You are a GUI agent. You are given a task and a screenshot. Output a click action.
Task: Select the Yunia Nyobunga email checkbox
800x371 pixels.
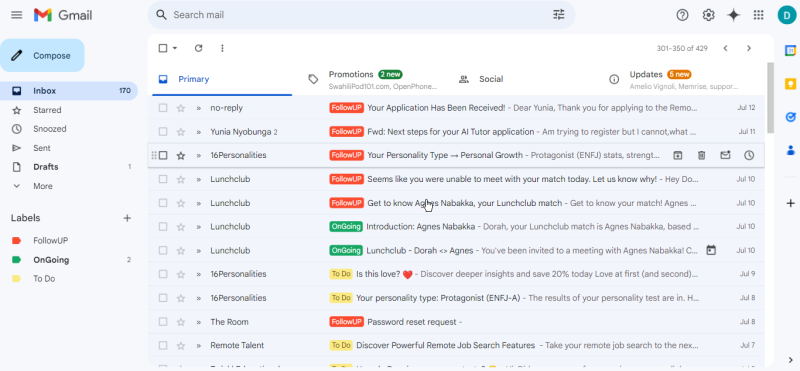tap(163, 132)
